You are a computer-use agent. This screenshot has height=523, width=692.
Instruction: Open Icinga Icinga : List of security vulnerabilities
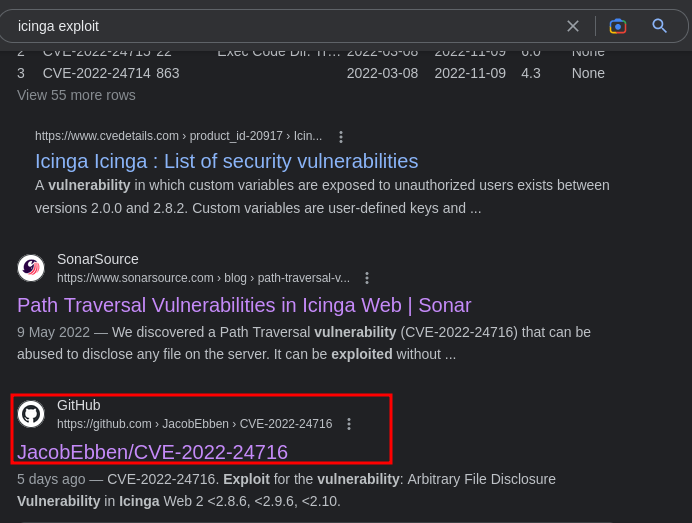(x=226, y=162)
